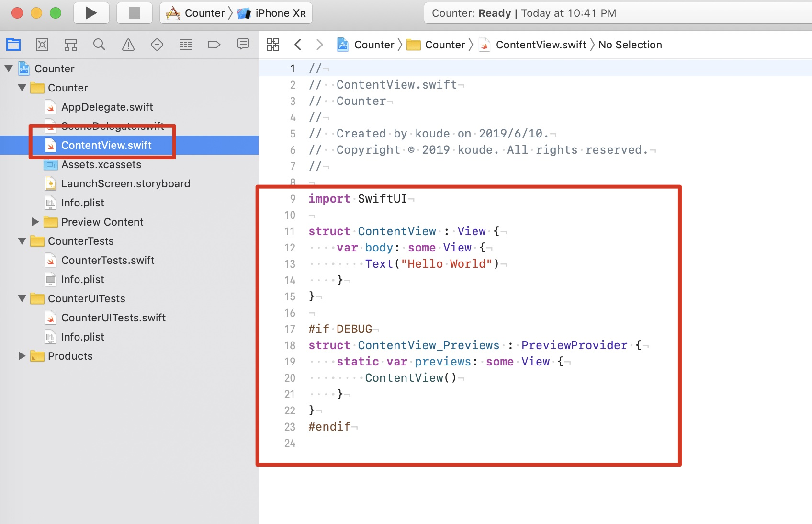The image size is (812, 524).
Task: Stop the running task with the Stop button
Action: coord(135,13)
